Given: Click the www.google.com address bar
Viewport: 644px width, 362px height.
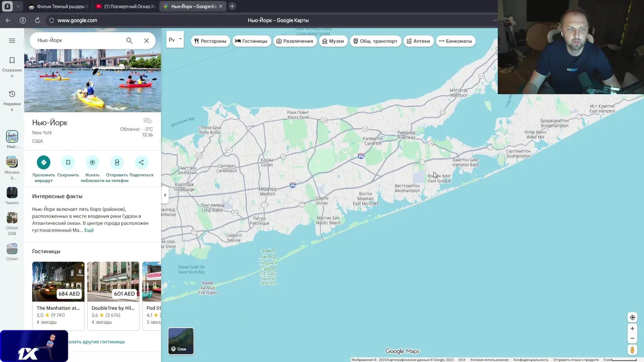Looking at the screenshot, I should point(77,21).
